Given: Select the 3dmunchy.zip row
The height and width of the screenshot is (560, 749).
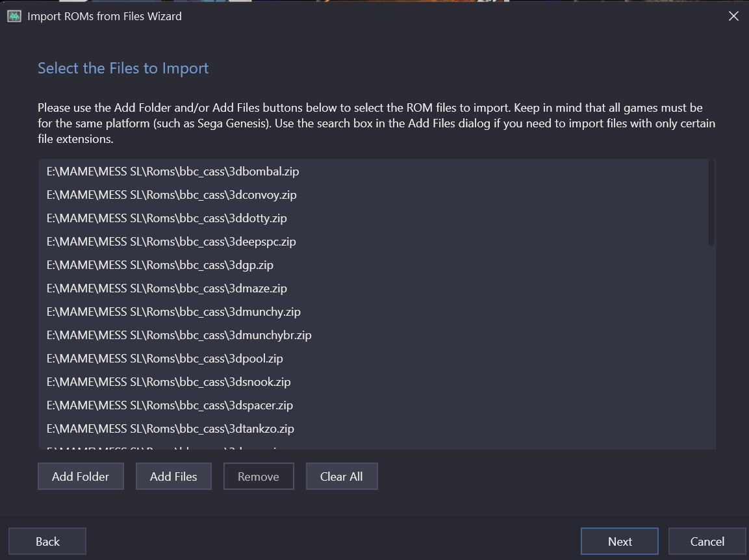Looking at the screenshot, I should (x=173, y=312).
